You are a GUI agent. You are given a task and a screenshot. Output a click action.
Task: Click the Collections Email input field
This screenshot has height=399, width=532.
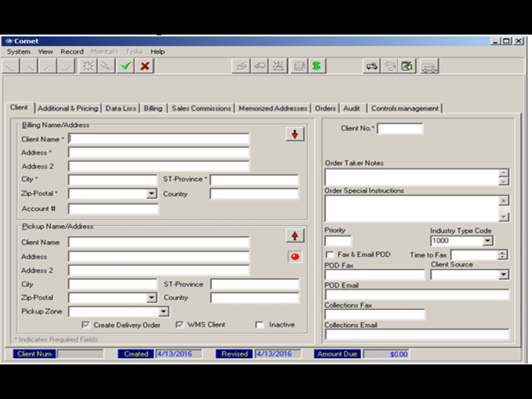pos(417,334)
